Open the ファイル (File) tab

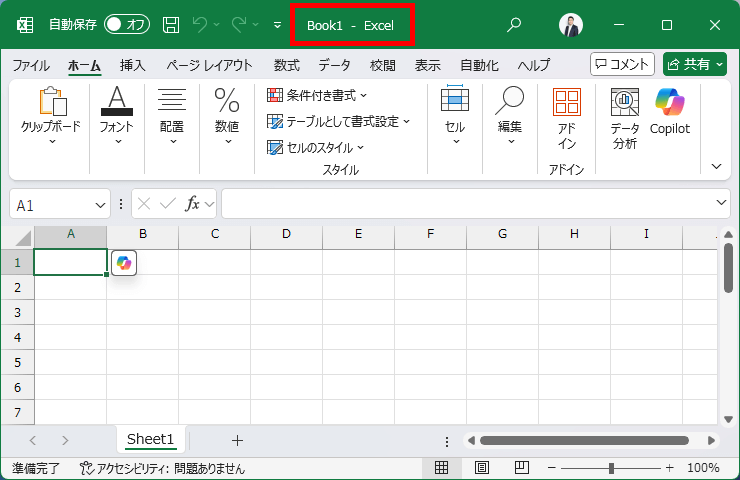click(x=31, y=65)
